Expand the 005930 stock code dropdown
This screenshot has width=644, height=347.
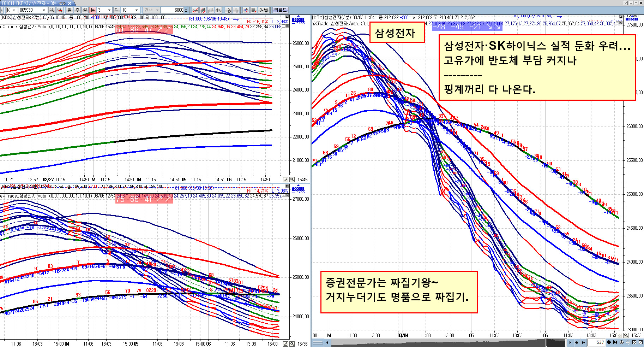[44, 10]
